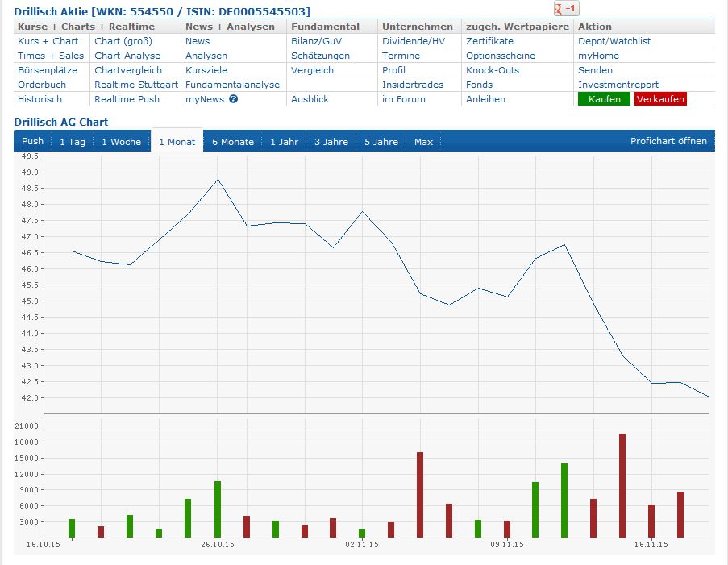Switch to the 1 Jahr tab
This screenshot has height=565, width=728.
coord(284,142)
